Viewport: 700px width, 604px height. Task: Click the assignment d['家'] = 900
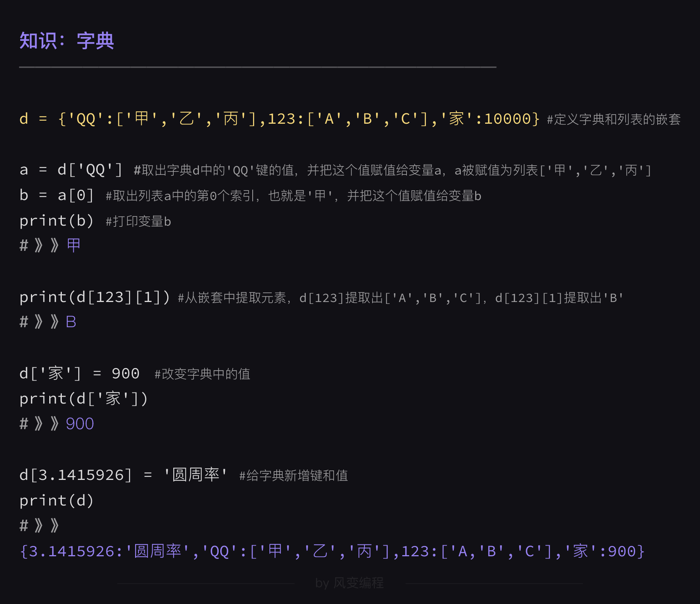click(79, 373)
